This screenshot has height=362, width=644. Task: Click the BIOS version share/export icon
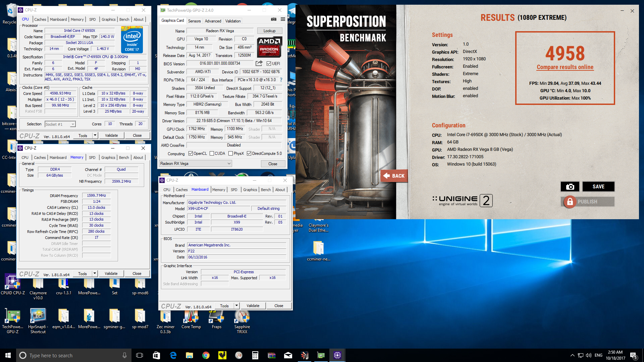(x=259, y=63)
